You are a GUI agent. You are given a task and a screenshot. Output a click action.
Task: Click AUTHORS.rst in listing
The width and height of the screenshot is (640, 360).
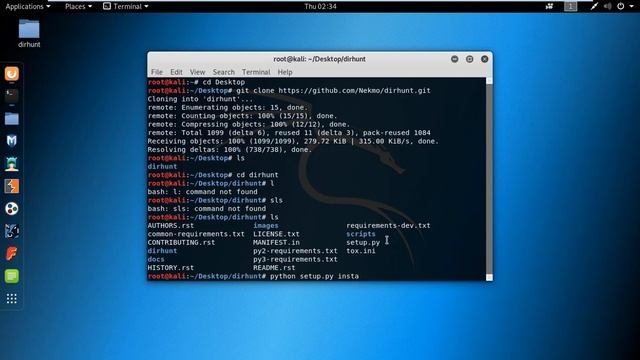[x=171, y=225]
